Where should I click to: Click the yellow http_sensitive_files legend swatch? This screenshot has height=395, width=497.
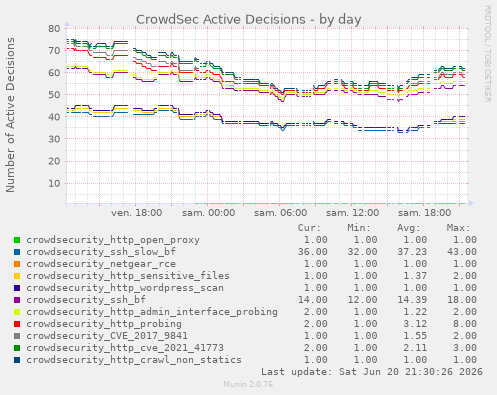coord(17,276)
